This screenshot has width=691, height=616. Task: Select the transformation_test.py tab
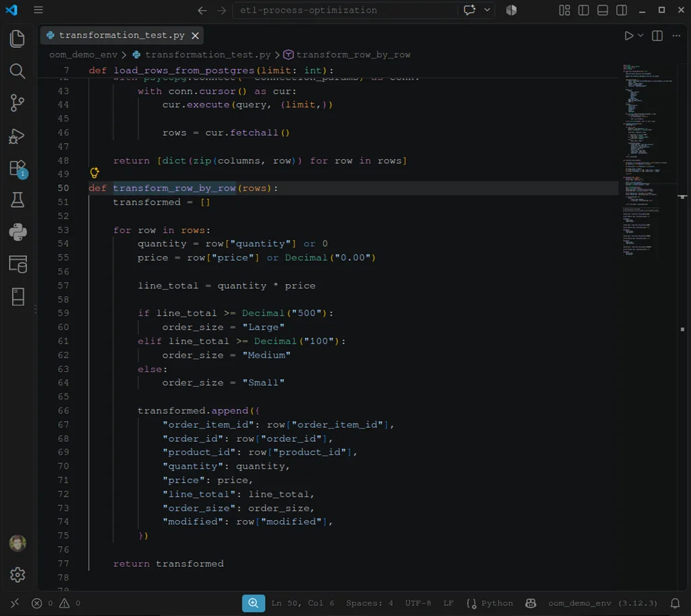[122, 35]
